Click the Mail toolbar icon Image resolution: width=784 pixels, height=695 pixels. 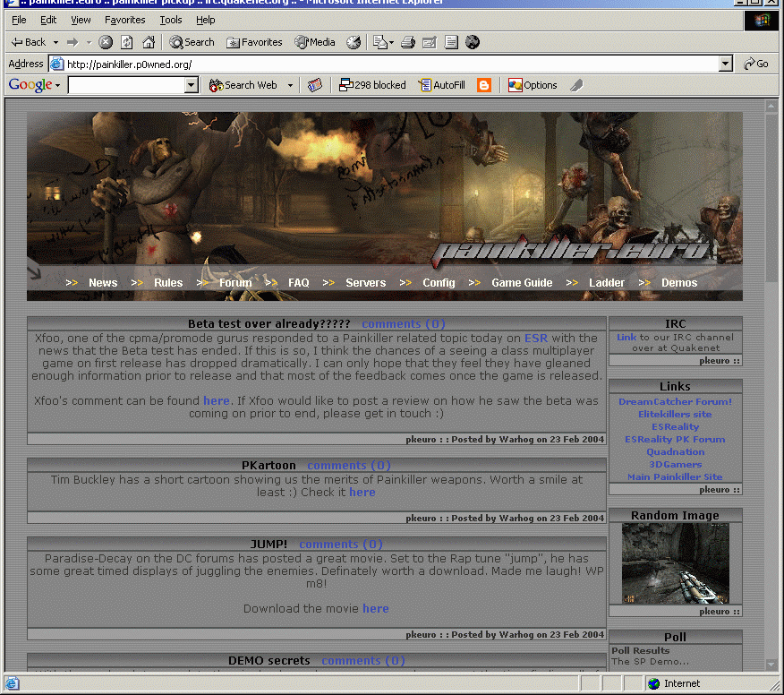[x=380, y=42]
